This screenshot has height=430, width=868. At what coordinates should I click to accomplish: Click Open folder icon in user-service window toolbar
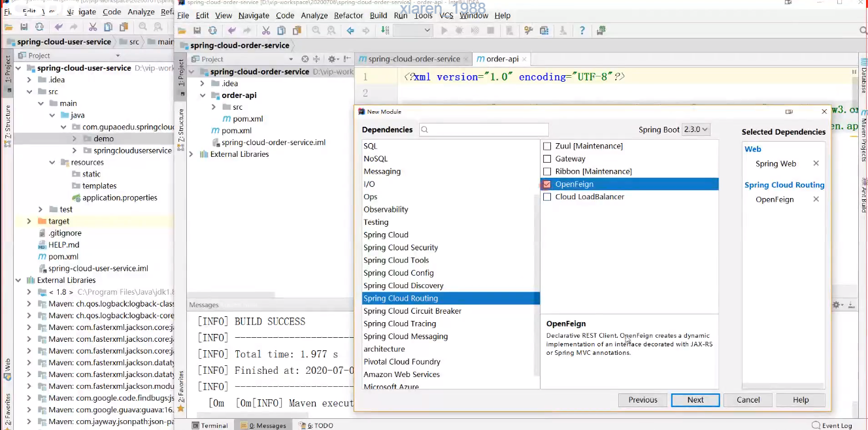pyautogui.click(x=8, y=27)
